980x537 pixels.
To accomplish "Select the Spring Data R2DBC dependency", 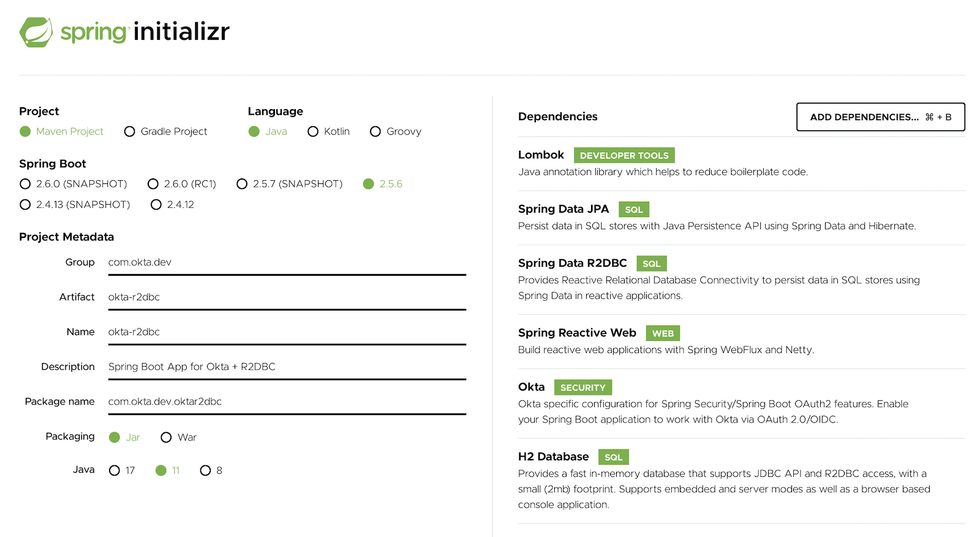I will click(x=572, y=263).
